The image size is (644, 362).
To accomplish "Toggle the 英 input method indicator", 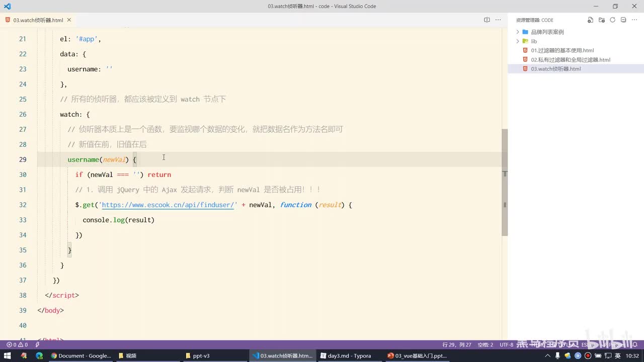I will 617,355.
